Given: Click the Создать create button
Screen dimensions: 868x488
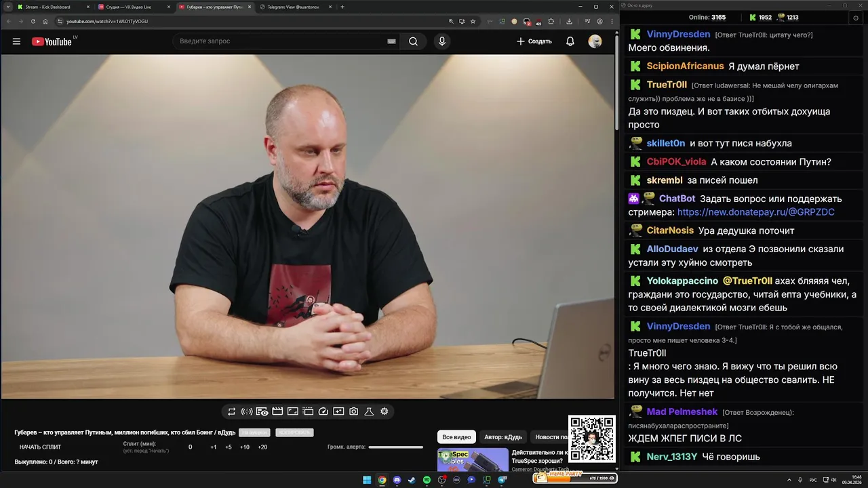Looking at the screenshot, I should tap(534, 41).
